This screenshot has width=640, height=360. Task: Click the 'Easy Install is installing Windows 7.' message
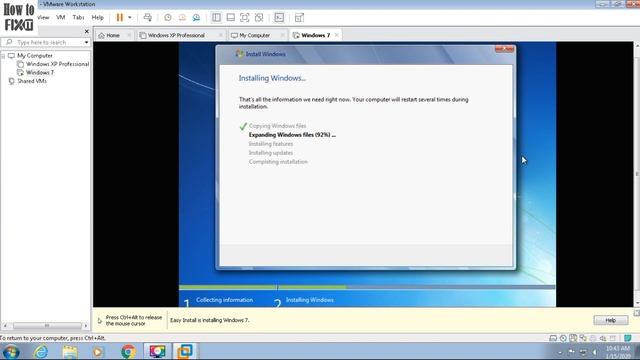click(x=209, y=320)
